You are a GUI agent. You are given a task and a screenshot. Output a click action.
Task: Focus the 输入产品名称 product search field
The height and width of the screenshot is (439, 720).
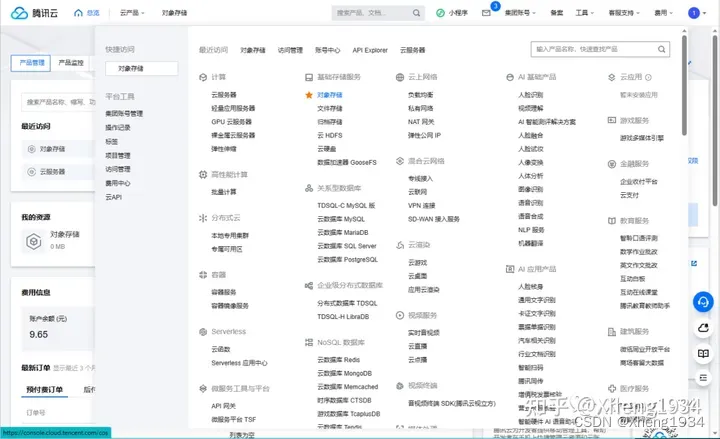coord(600,49)
